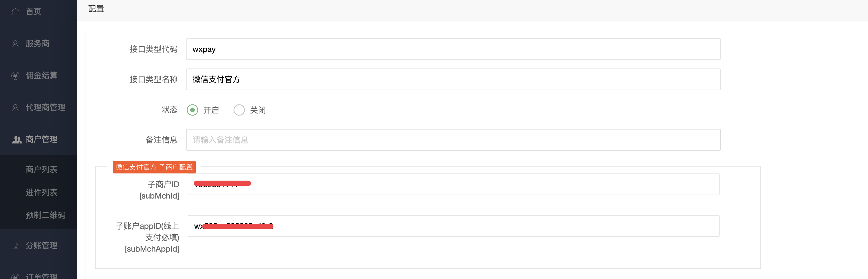Select the 关闭 status radio button
Viewport: 868px width, 279px height.
tap(239, 110)
